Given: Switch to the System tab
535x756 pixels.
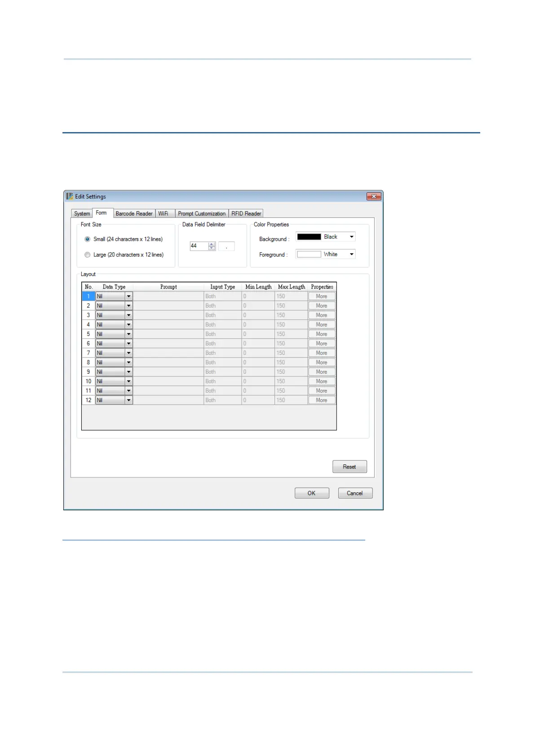Looking at the screenshot, I should click(82, 214).
